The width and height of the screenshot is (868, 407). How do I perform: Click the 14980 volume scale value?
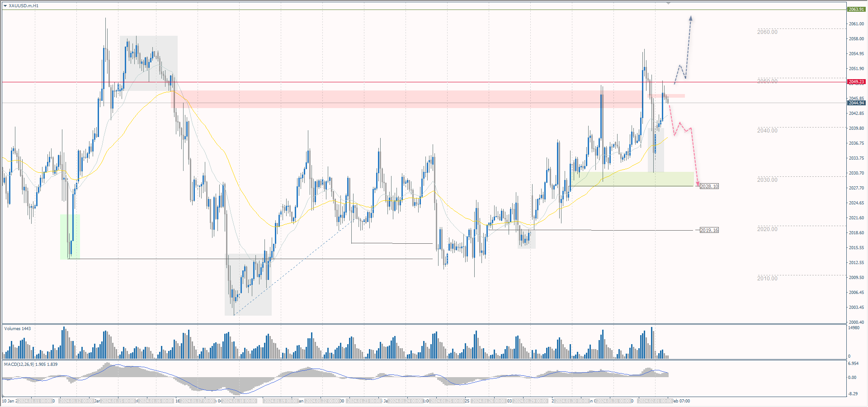click(854, 328)
